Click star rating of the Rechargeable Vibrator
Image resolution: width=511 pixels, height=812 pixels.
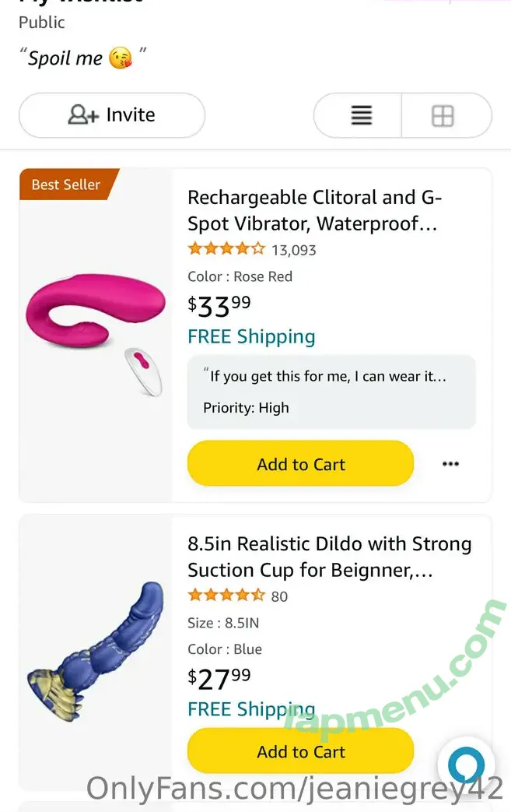[226, 250]
